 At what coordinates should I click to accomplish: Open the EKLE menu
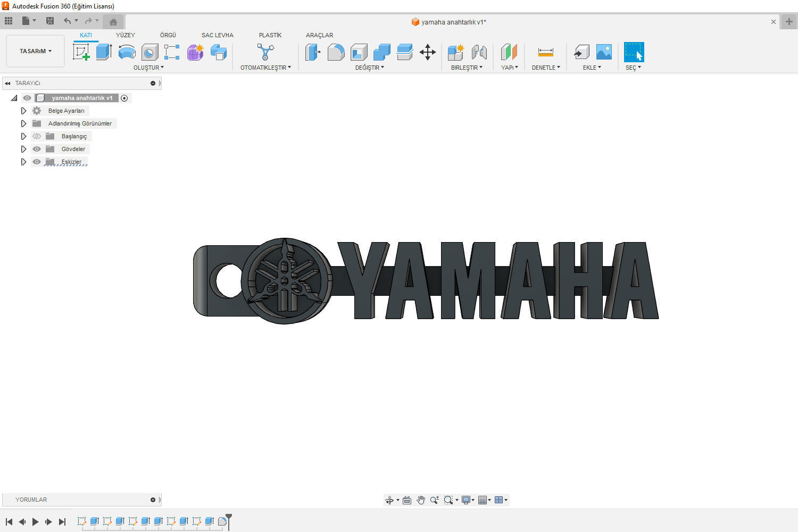(x=592, y=68)
